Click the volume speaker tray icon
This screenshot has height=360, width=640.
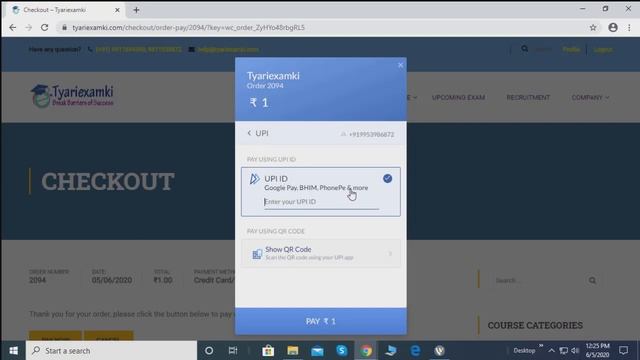tap(576, 351)
